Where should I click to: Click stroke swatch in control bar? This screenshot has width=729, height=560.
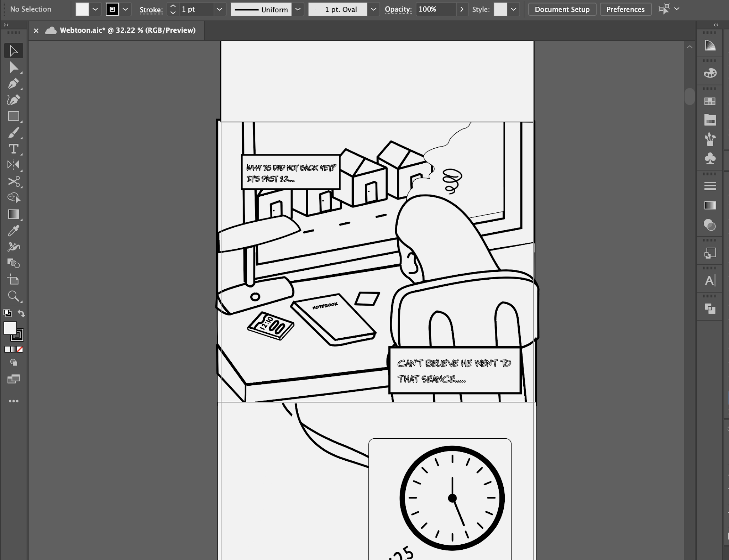112,9
